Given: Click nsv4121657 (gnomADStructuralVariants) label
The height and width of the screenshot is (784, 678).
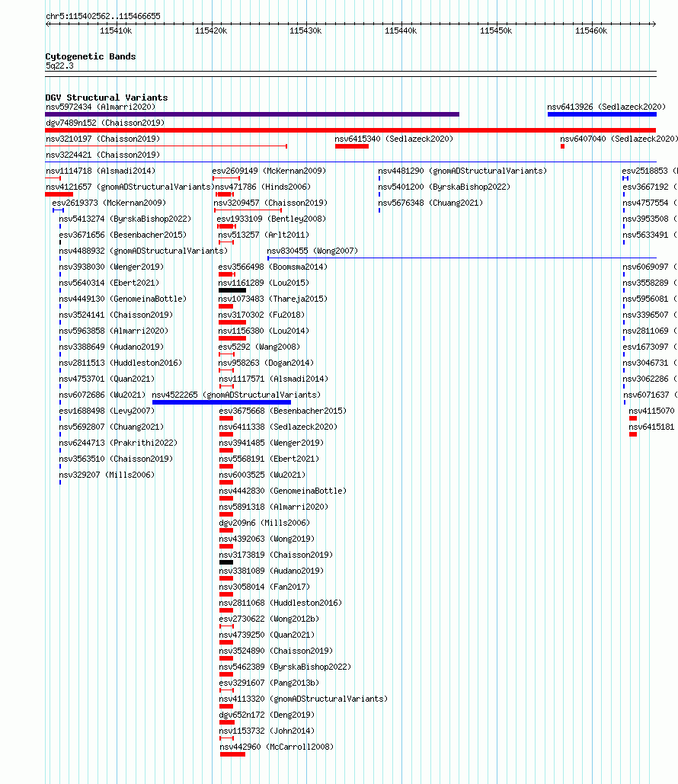Looking at the screenshot, I should coord(130,187).
